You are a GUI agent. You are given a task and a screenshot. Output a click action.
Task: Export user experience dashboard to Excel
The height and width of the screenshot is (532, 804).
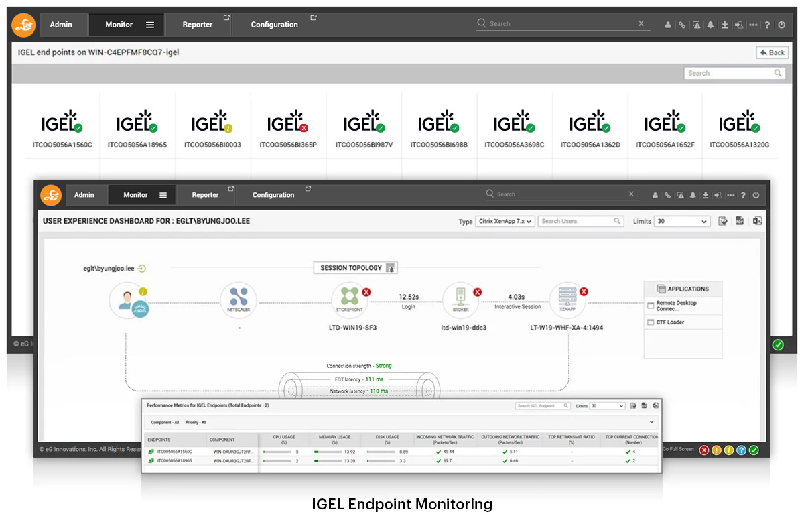[x=758, y=221]
